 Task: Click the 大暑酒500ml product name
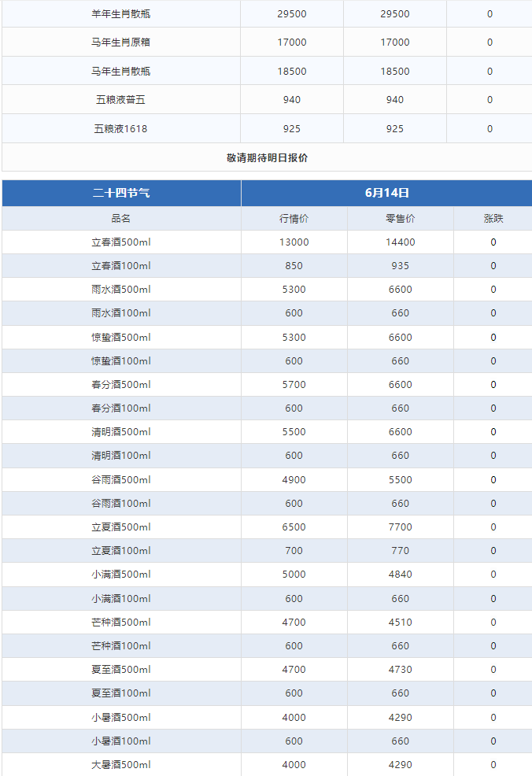[120, 765]
